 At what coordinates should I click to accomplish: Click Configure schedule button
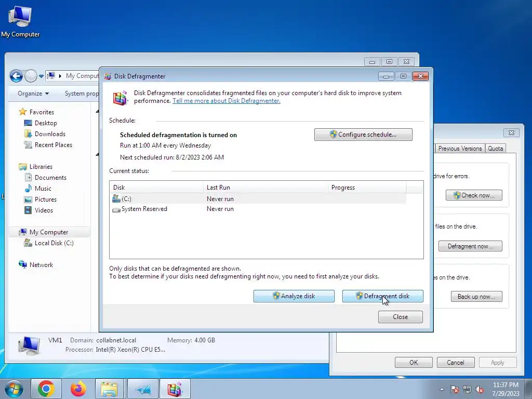pos(363,135)
